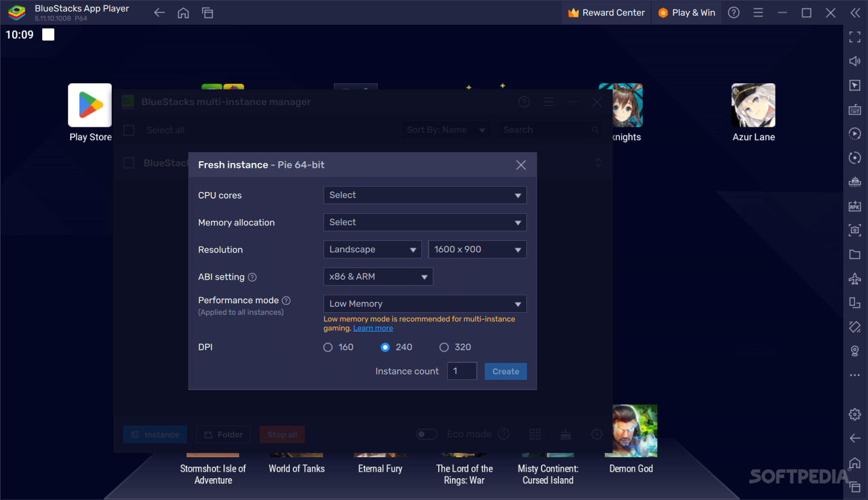Open the x86 & ARM ABI dropdown

tap(378, 277)
